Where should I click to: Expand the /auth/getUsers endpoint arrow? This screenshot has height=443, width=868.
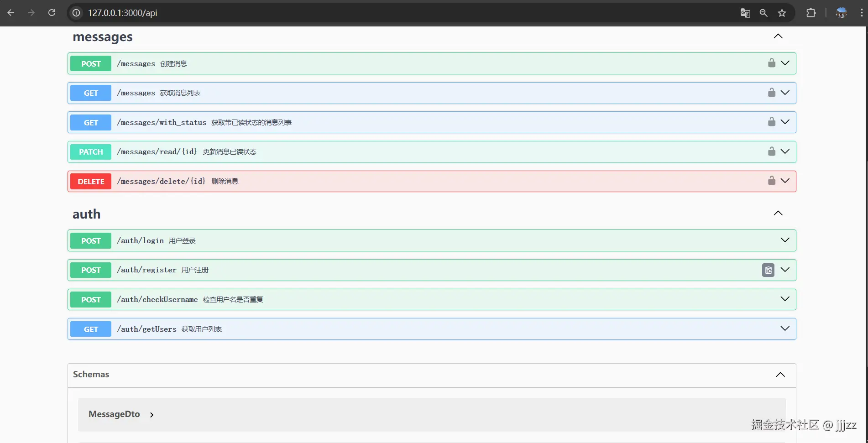pyautogui.click(x=785, y=328)
